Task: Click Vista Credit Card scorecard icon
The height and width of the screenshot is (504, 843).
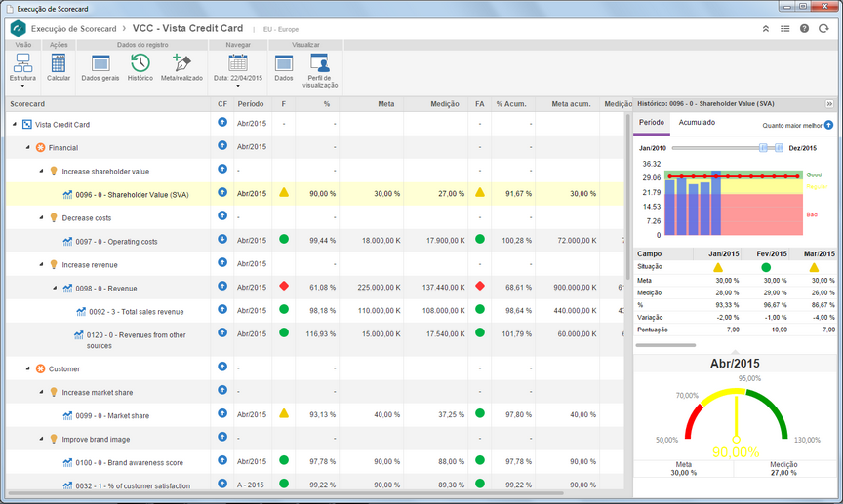Action: tap(27, 125)
